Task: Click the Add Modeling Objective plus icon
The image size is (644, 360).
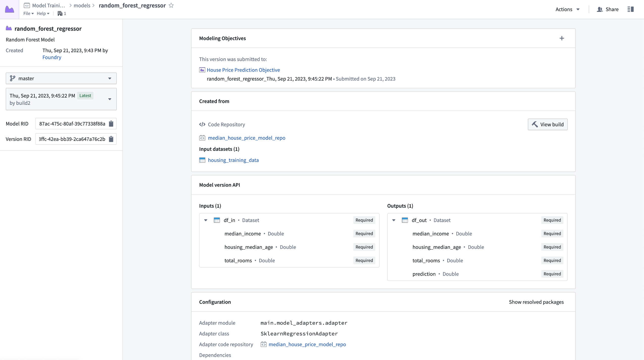Action: pyautogui.click(x=562, y=38)
